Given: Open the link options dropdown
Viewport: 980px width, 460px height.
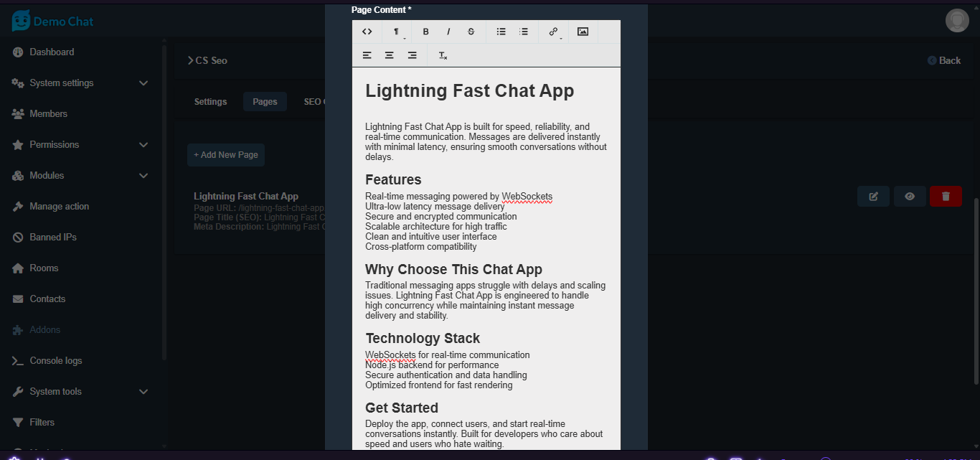Looking at the screenshot, I should pos(553,32).
